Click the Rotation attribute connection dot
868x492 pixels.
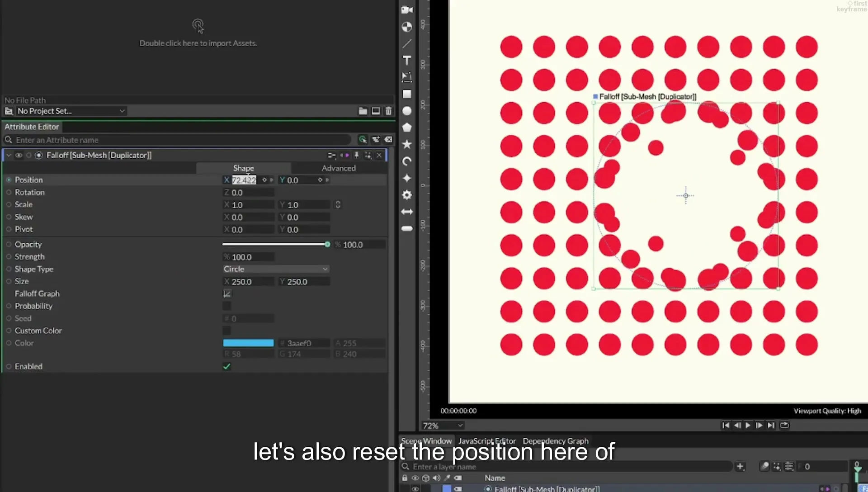click(x=9, y=192)
